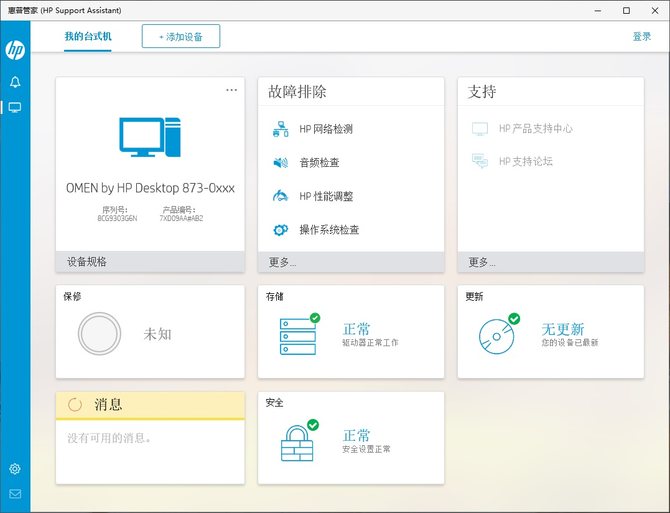
Task: Click the 操作系统检查 gear icon
Action: point(280,230)
